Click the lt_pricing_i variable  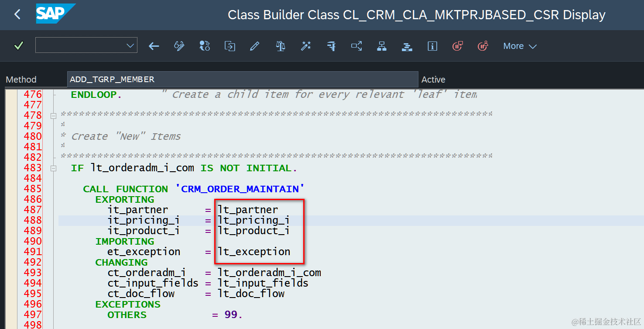[253, 221]
